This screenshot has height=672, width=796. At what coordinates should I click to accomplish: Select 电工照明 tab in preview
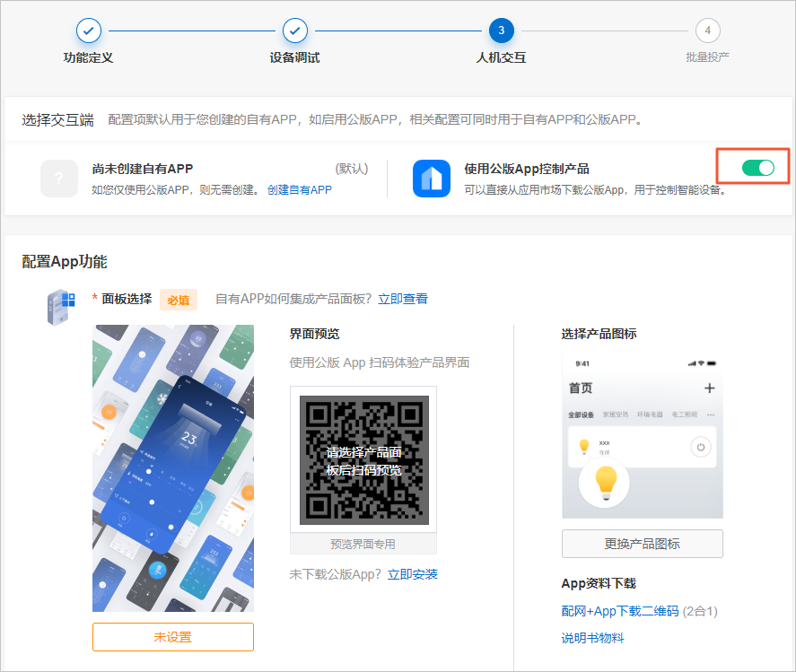click(x=685, y=415)
